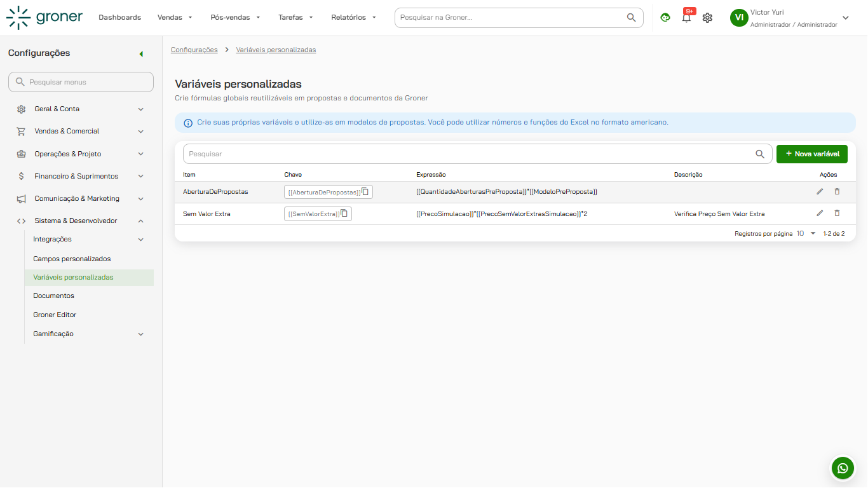Viewport: 868px width, 488px height.
Task: Click the info icon in blue banner
Action: (x=188, y=123)
